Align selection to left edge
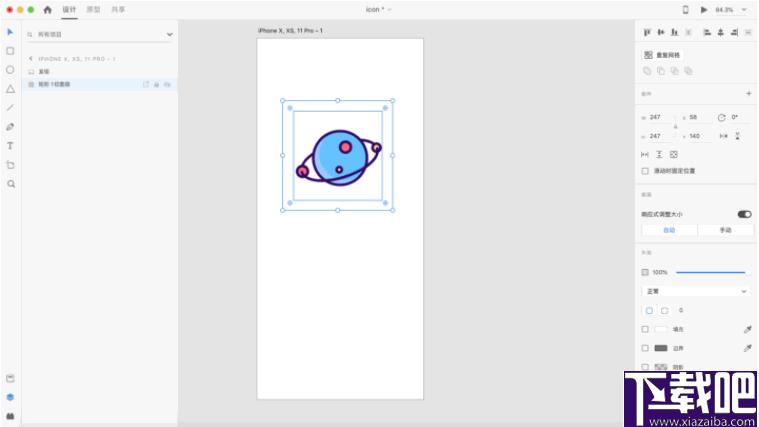The image size is (759, 427). pyautogui.click(x=707, y=32)
